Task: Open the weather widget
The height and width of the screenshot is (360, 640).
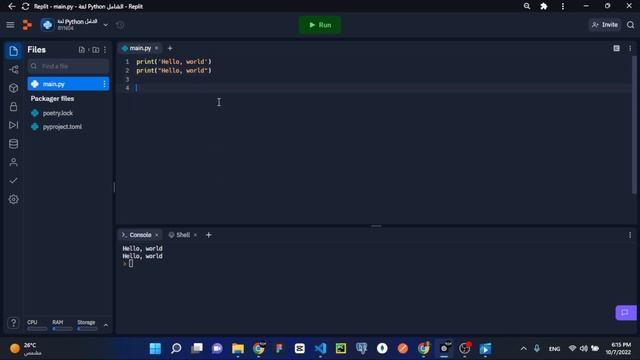Action: click(26, 349)
